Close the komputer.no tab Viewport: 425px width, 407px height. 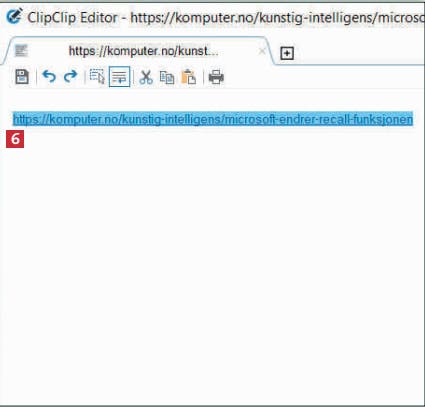262,51
